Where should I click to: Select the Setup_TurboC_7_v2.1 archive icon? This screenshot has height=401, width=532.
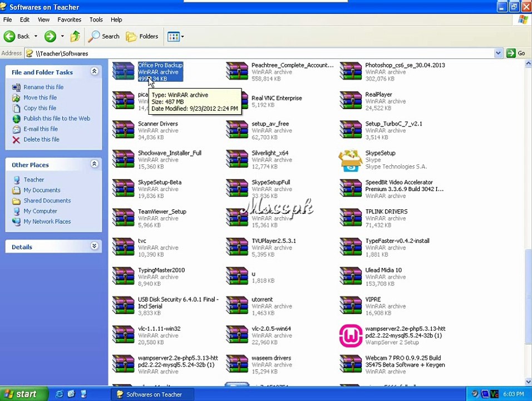[x=351, y=129]
